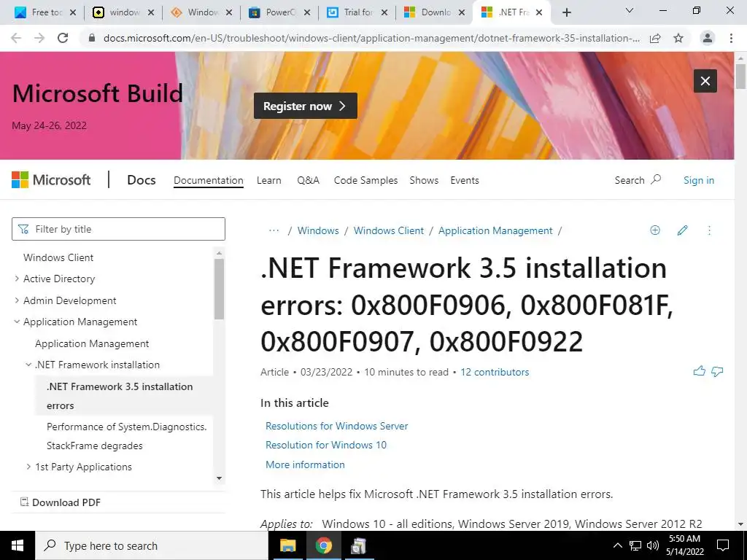Click Download PDF
This screenshot has width=747, height=560.
61,502
